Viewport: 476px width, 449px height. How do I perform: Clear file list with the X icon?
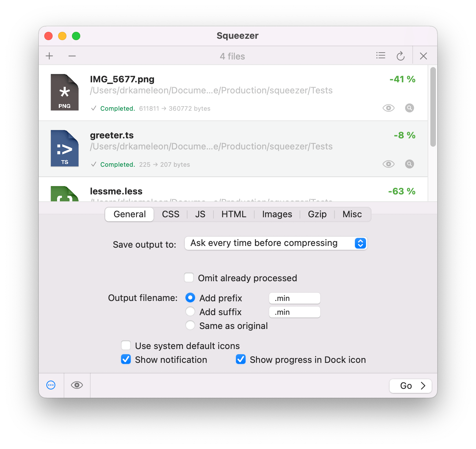(x=423, y=56)
